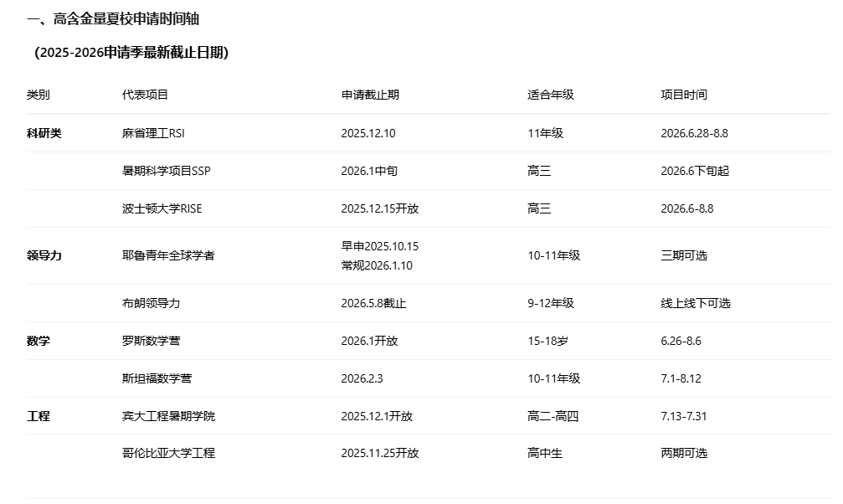Select the 2025-2026申请季最新截止日期 subtitle

131,53
